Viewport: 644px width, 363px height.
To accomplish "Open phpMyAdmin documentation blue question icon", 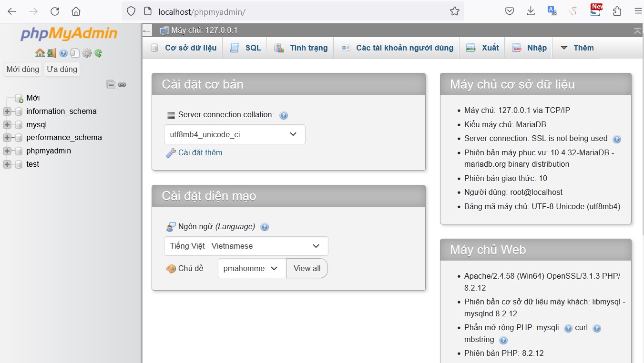I will 63,53.
